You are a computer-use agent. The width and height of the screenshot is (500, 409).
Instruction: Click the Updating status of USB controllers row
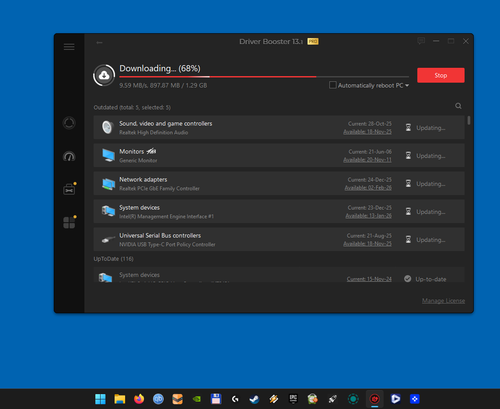(x=431, y=240)
